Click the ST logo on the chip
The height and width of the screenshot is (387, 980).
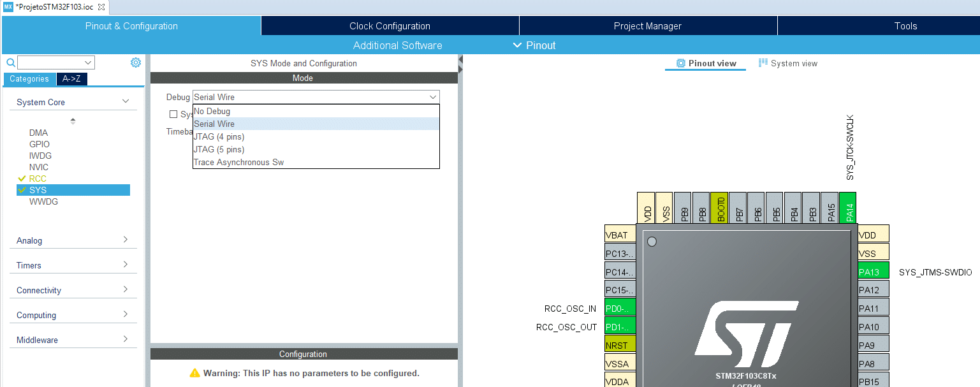[x=746, y=334]
